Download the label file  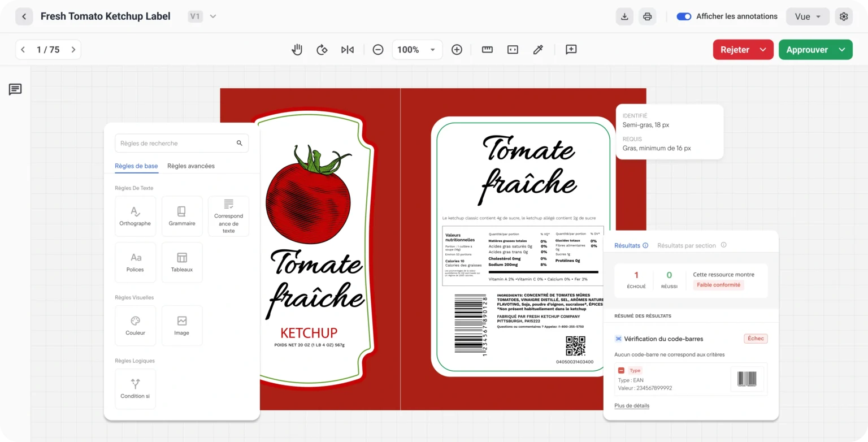[624, 16]
